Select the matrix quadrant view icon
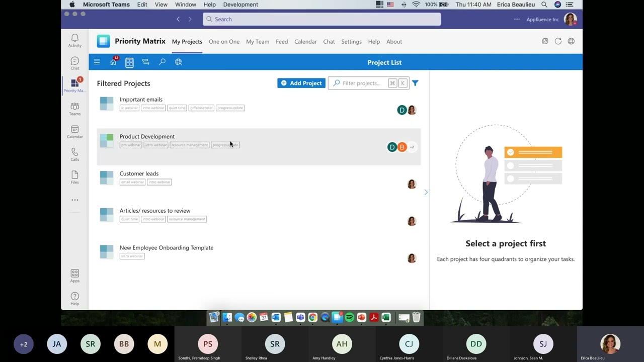 [129, 62]
